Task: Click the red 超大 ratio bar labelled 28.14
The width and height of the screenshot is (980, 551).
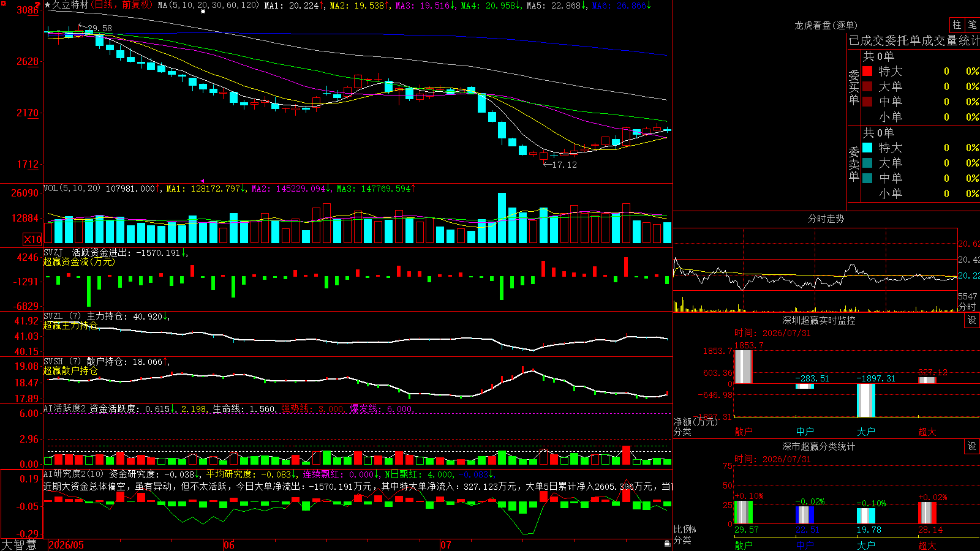Action: click(927, 513)
